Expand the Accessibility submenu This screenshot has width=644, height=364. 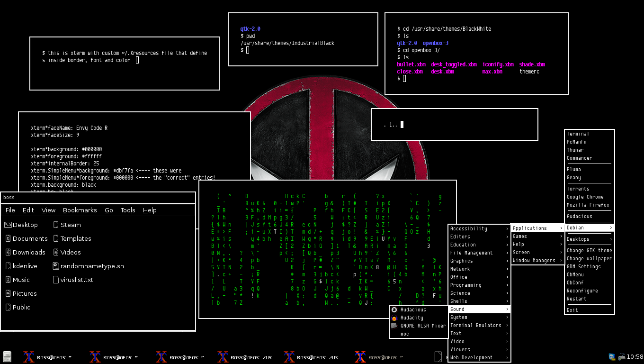pos(479,228)
